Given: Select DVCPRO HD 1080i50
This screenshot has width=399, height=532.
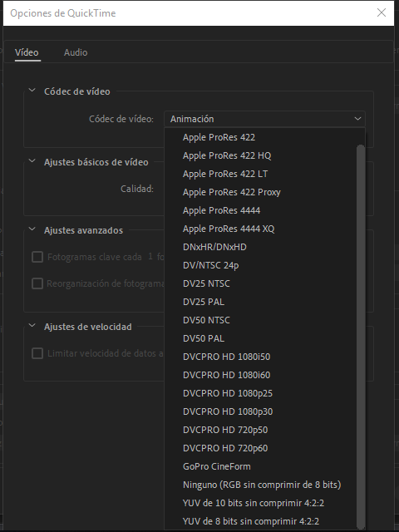Looking at the screenshot, I should coord(260,357).
